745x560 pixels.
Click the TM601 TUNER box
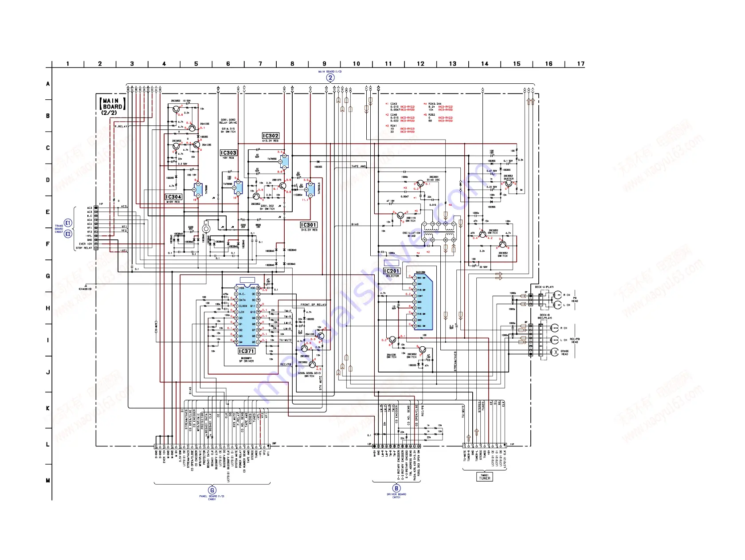[x=485, y=477]
